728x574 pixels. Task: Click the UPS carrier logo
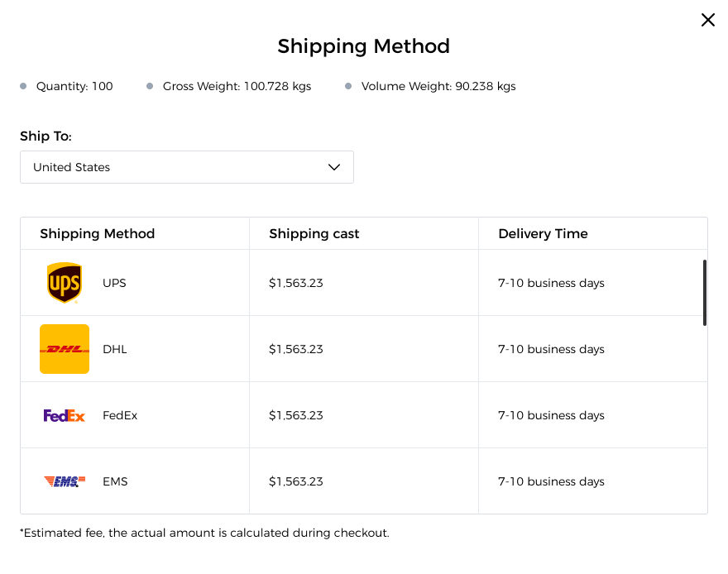tap(64, 283)
